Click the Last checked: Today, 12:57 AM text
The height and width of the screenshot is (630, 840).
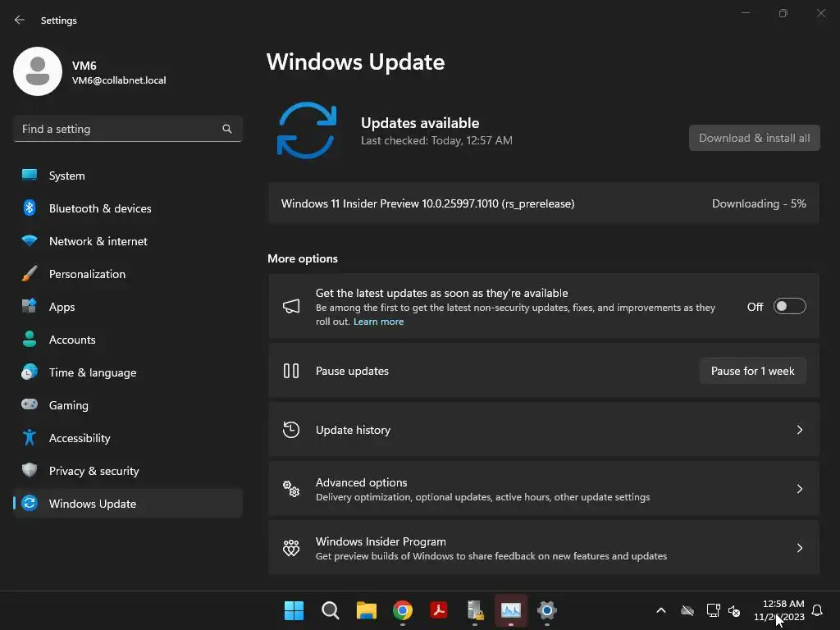point(436,140)
